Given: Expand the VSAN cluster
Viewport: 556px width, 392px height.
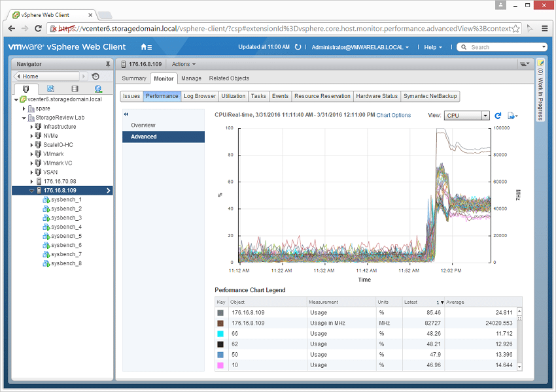Looking at the screenshot, I should click(x=31, y=172).
